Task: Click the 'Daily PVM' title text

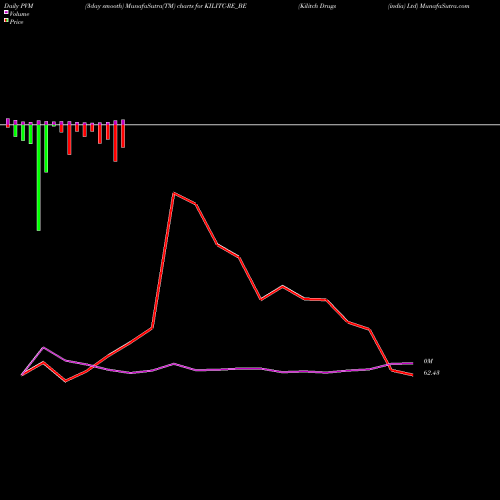Action: click(19, 6)
